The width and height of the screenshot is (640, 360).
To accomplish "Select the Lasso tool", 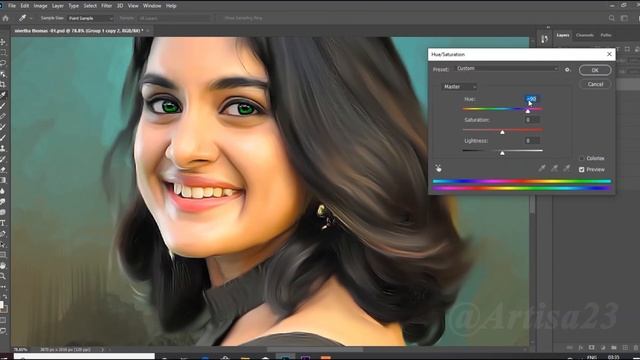I will [x=3, y=63].
